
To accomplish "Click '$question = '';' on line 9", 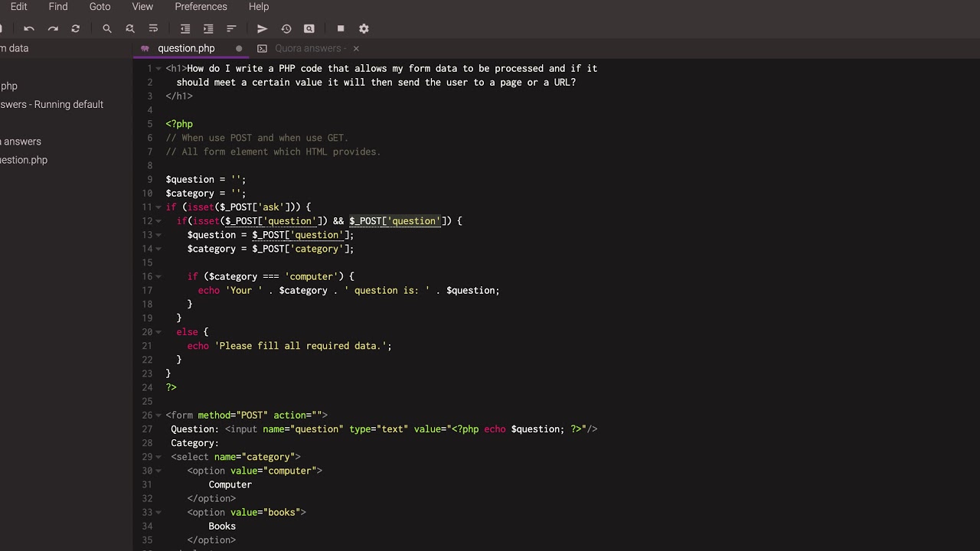I will pos(206,179).
